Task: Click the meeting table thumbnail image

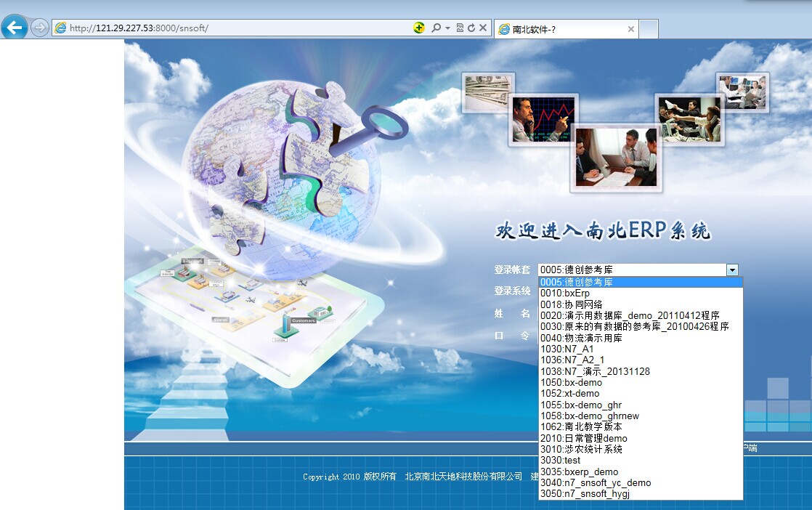Action: 616,158
